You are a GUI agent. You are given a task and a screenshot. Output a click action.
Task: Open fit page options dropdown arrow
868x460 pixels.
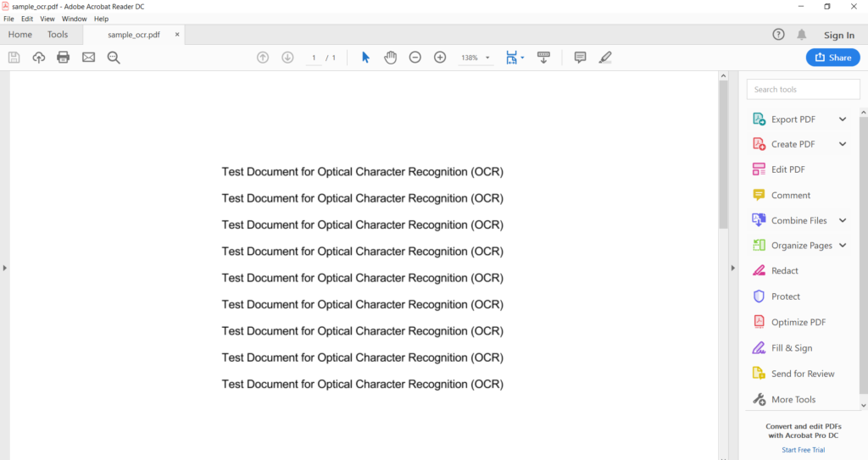[522, 58]
